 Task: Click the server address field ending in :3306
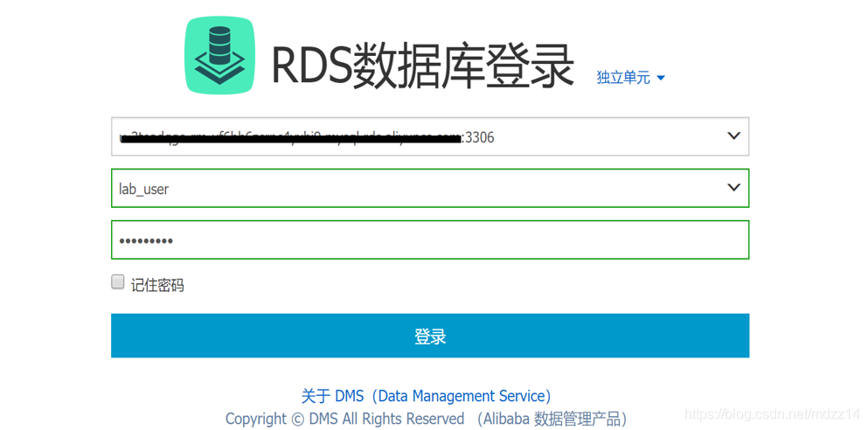430,136
